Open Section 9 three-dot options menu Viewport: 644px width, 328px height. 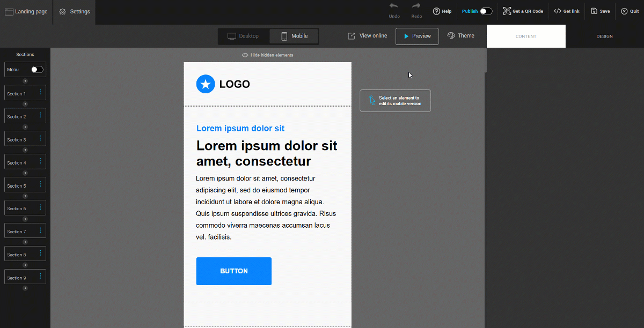(x=40, y=277)
